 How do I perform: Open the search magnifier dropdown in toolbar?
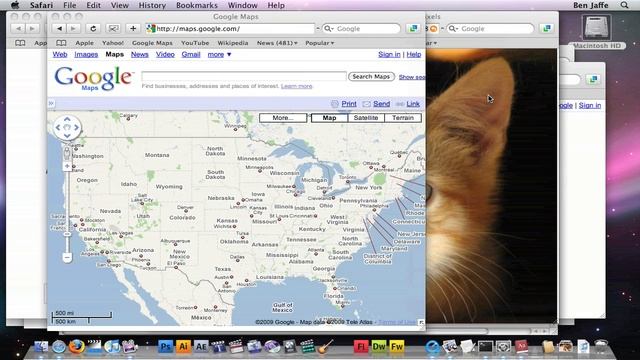tap(329, 29)
